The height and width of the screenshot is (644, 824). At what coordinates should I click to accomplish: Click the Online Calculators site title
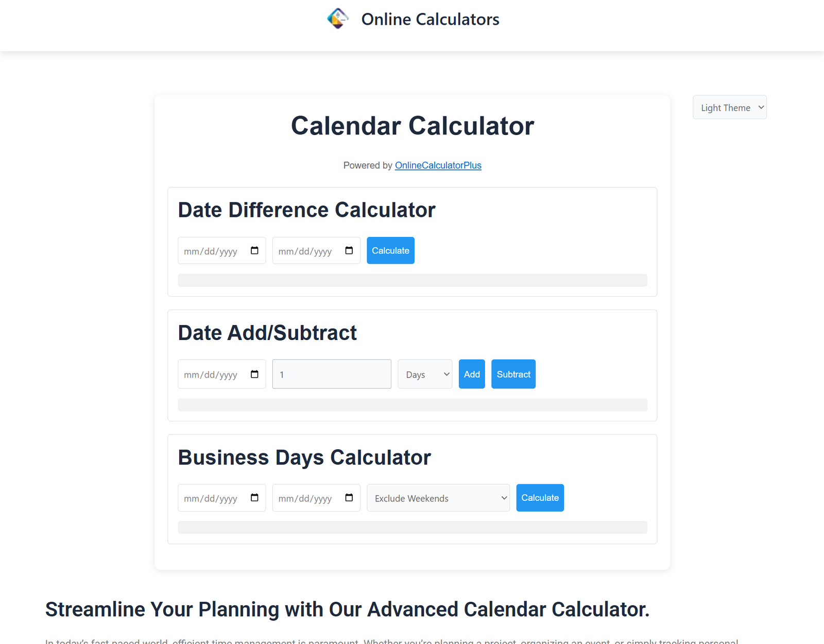pyautogui.click(x=430, y=20)
